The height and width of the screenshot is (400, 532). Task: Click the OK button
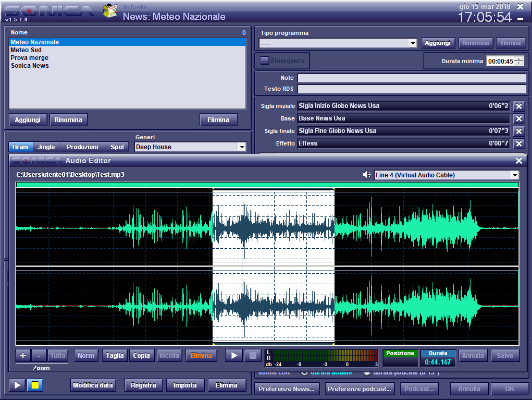pos(510,389)
